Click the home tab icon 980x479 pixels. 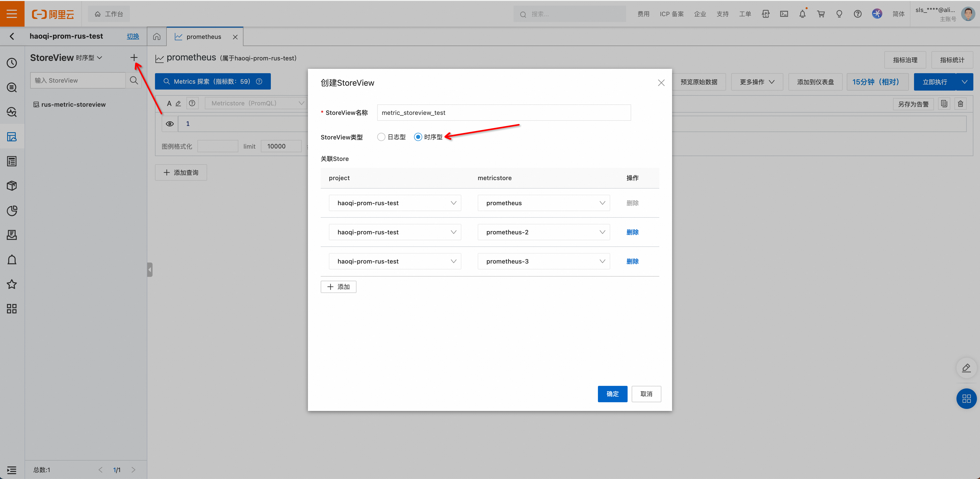point(157,37)
